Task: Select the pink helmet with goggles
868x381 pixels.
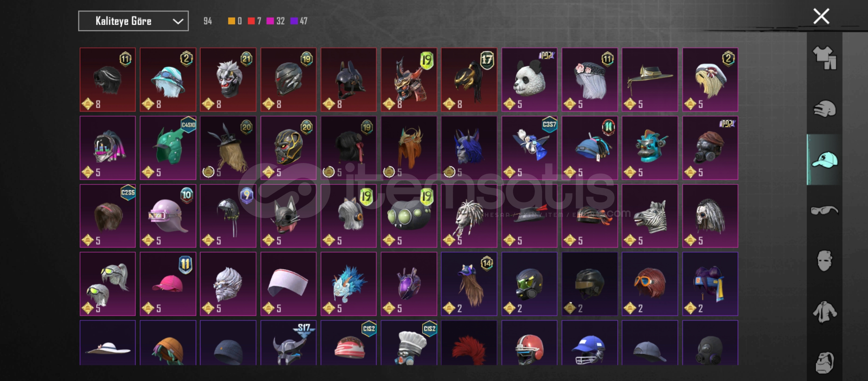Action: [x=168, y=216]
